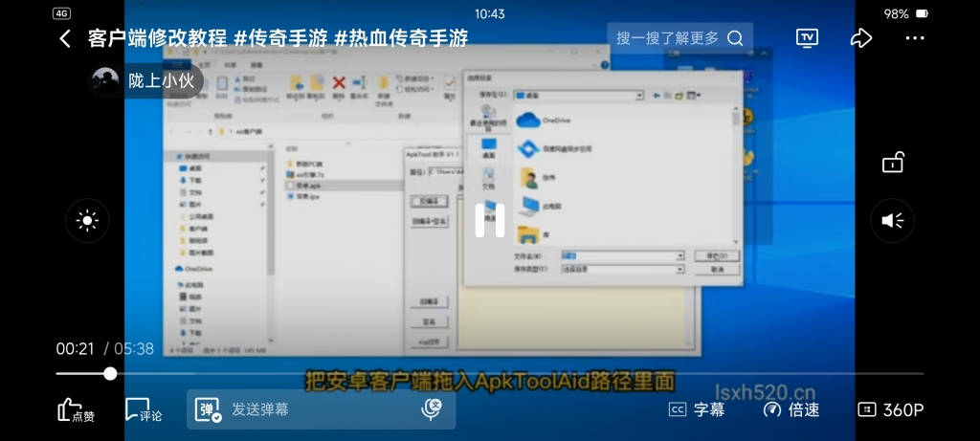Open the TV cast icon
Viewport: 980px width, 441px height.
point(807,38)
